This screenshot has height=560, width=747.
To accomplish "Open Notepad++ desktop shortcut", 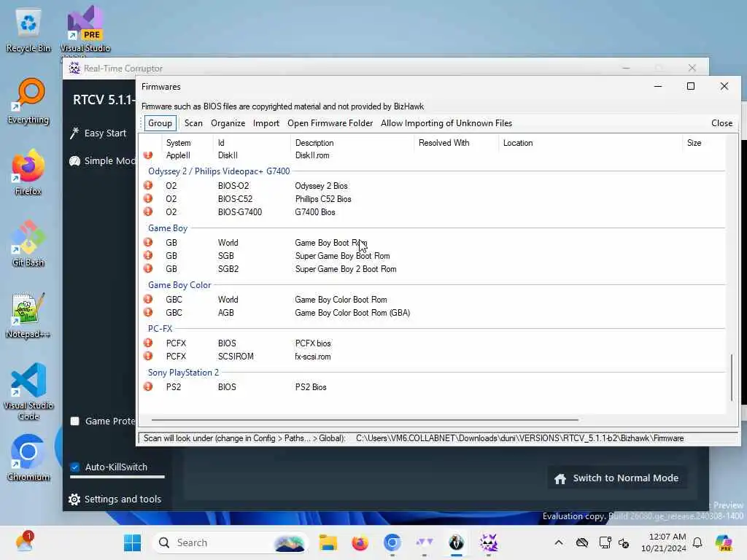I will pos(28,315).
